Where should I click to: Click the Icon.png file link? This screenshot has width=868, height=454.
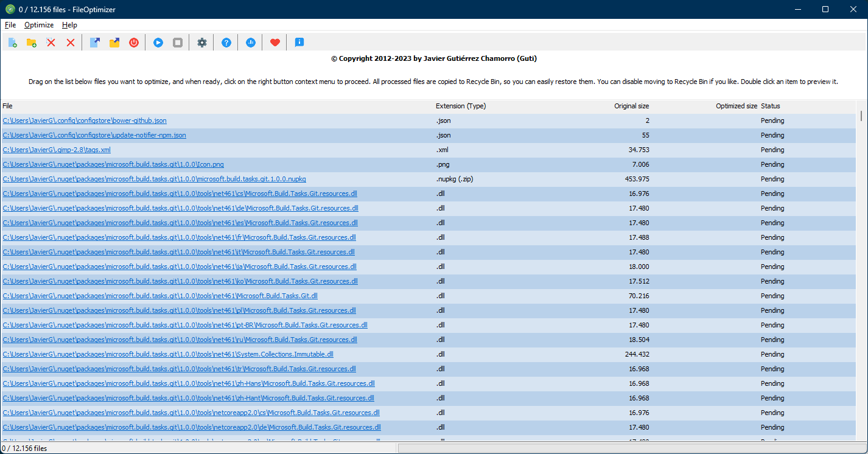(x=114, y=164)
